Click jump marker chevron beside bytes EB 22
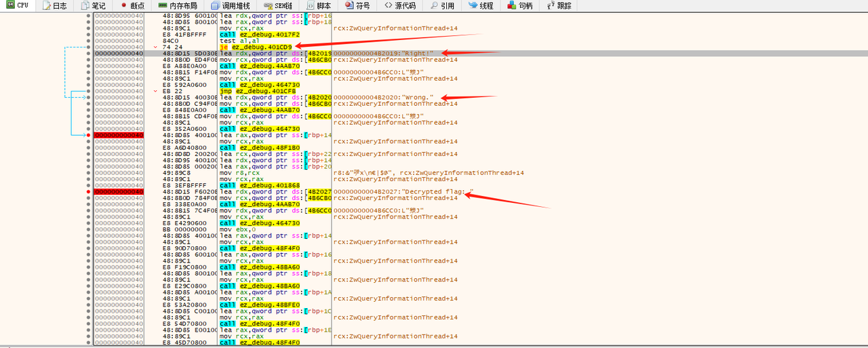Screen dimensions: 868x348 coord(156,91)
